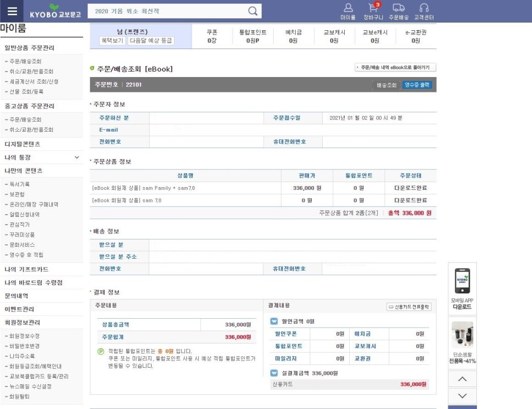Open 독서기록 link

(x=19, y=184)
